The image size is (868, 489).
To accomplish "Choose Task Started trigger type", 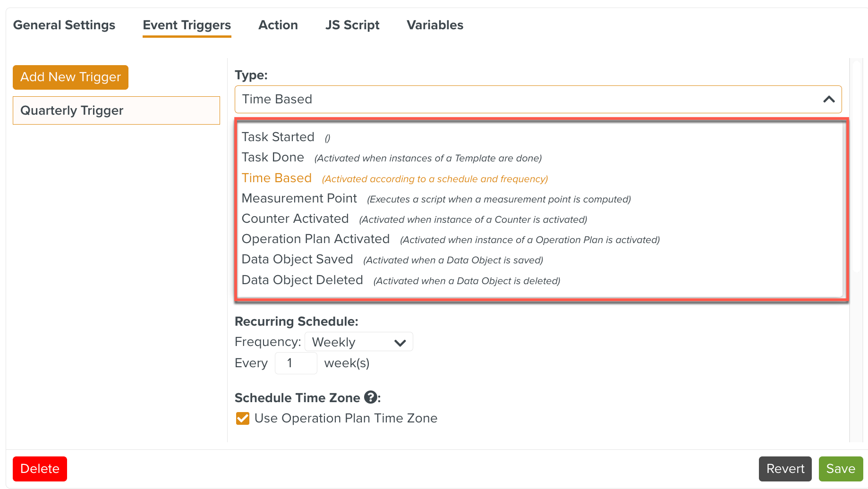I will coord(278,137).
